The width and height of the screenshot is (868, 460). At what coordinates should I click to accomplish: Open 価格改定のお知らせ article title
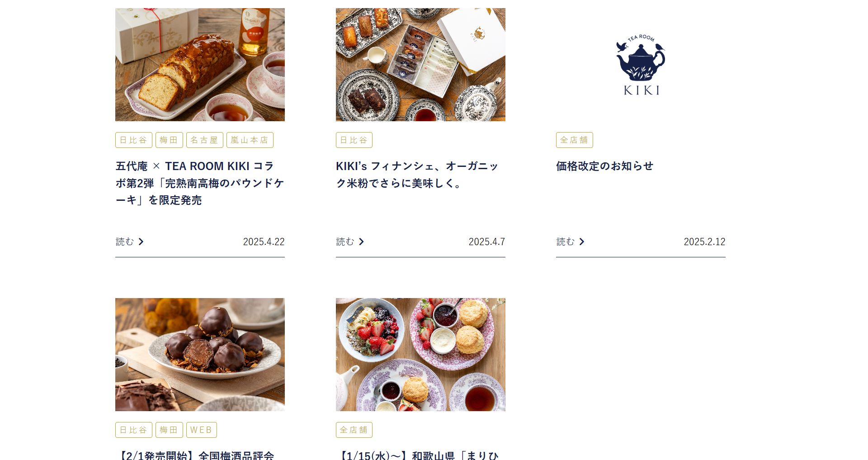(605, 166)
